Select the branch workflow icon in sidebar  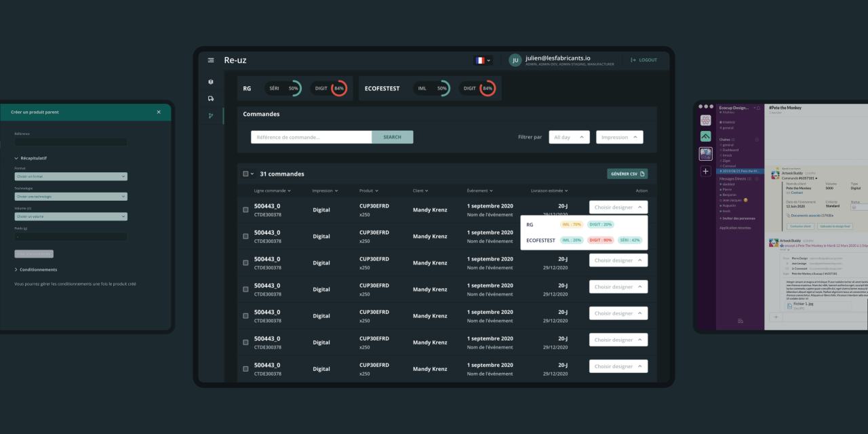(x=211, y=116)
